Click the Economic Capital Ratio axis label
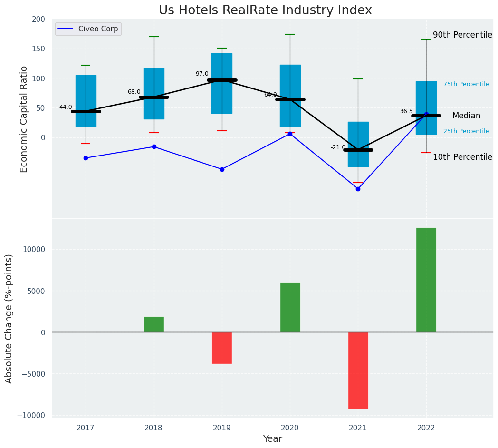498x448 pixels. (x=24, y=118)
